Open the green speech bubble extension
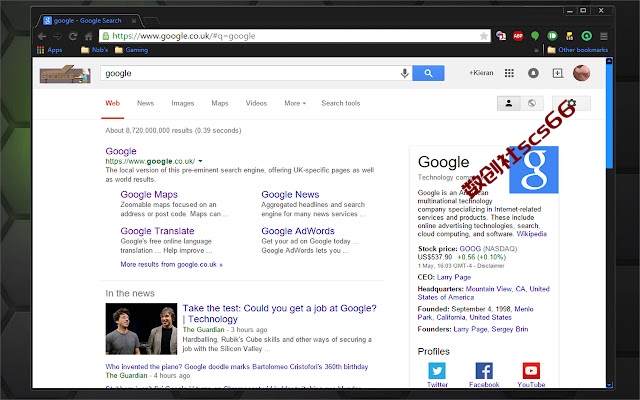640x400 pixels. 535,36
